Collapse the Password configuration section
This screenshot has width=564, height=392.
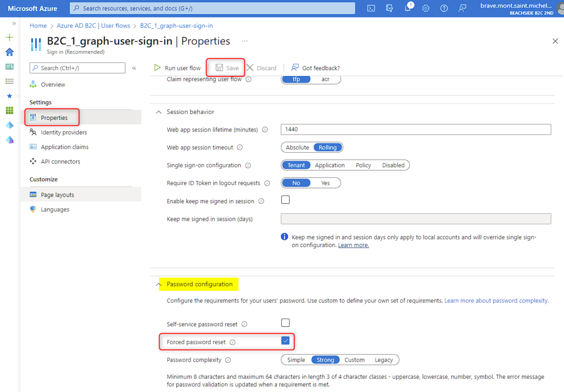pos(158,284)
